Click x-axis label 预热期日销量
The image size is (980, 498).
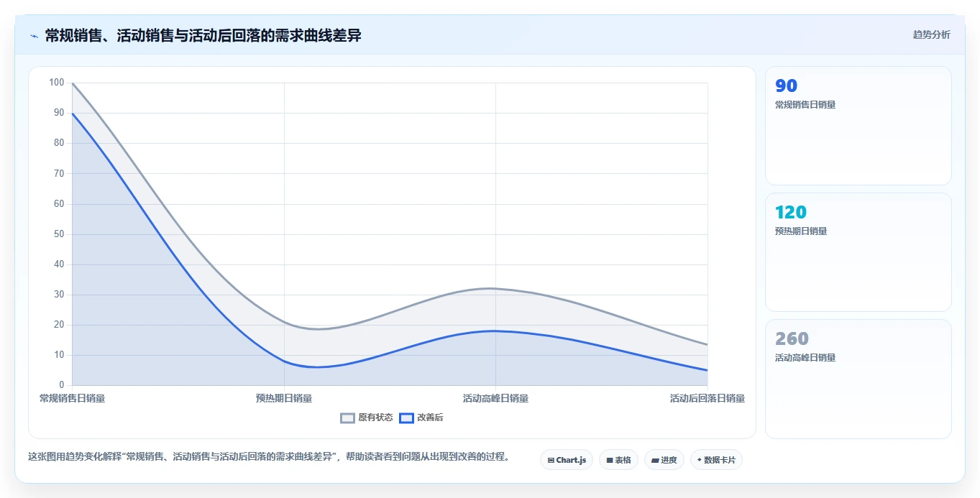coord(284,398)
